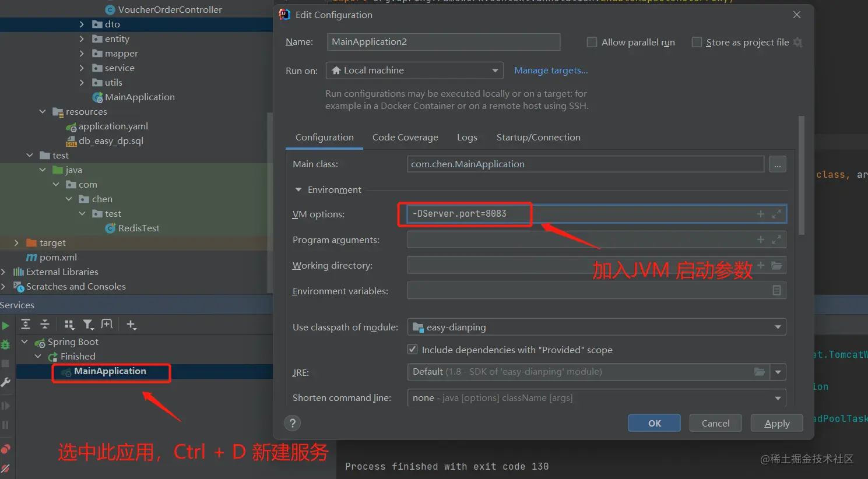Click the gear icon next to Store as project file
This screenshot has width=868, height=479.
point(798,43)
